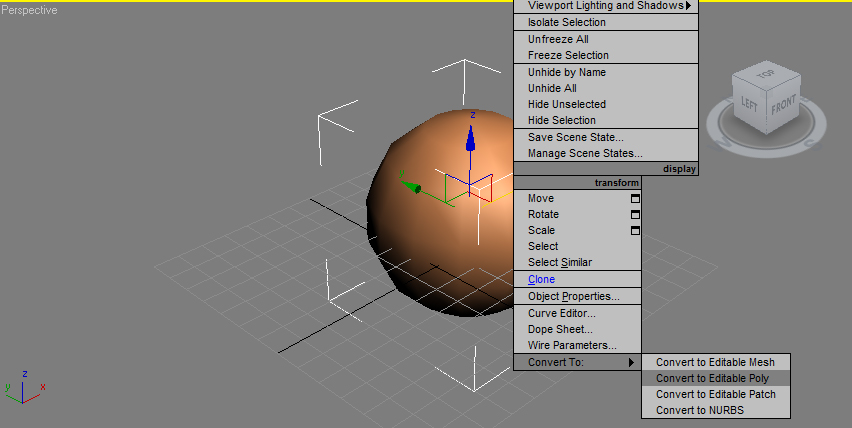Open Move transform settings box icon

click(x=634, y=199)
